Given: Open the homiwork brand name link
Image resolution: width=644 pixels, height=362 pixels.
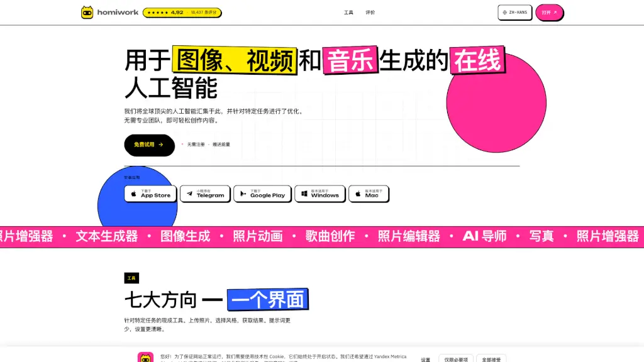Looking at the screenshot, I should coord(118,13).
